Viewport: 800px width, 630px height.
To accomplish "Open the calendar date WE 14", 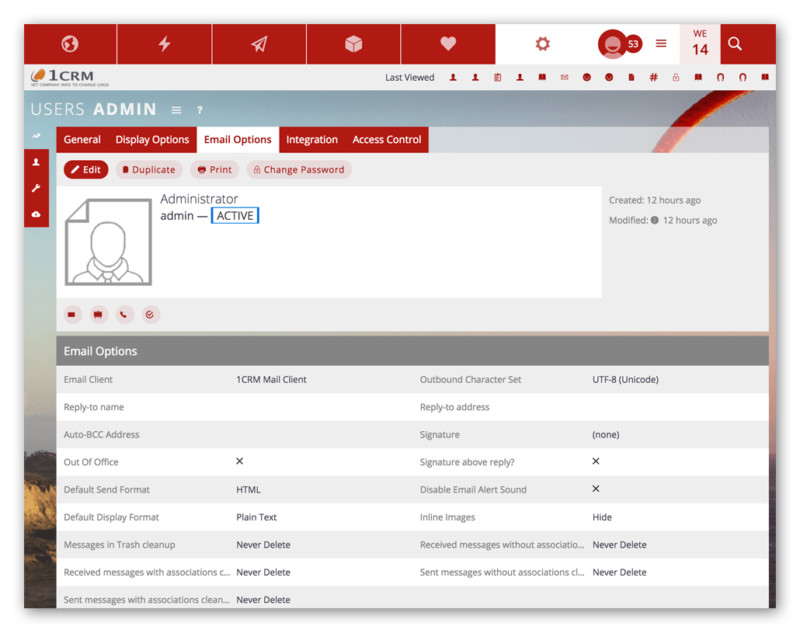I will [x=700, y=44].
